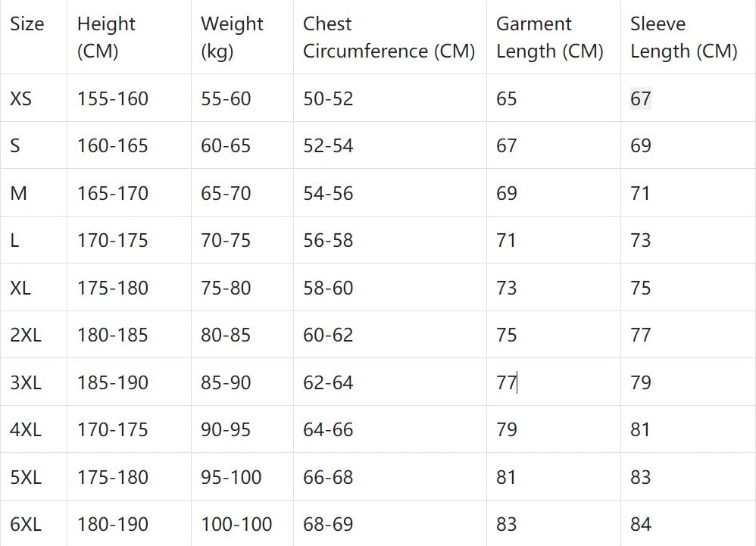
Task: Click the Height (CM) column header
Action: click(x=106, y=37)
